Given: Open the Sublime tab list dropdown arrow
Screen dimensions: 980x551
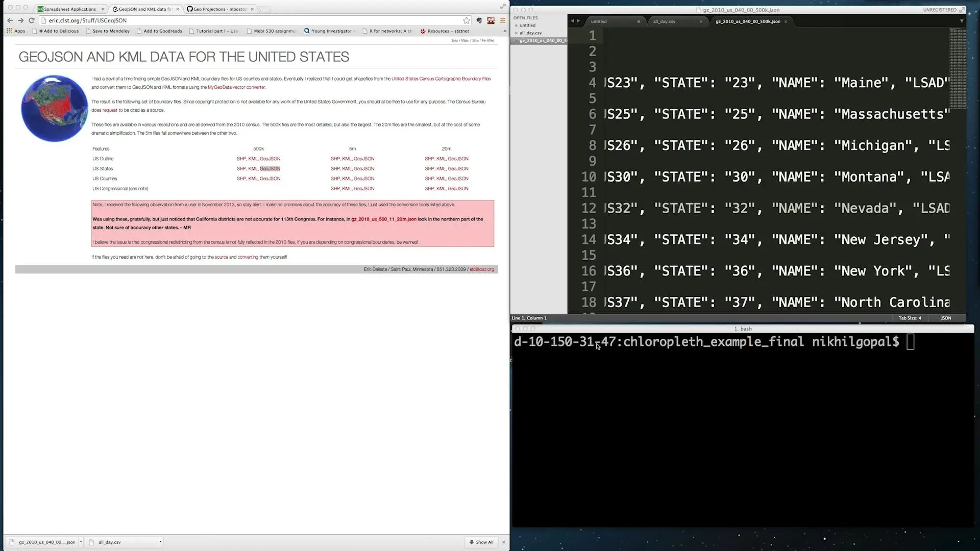Looking at the screenshot, I should 962,21.
